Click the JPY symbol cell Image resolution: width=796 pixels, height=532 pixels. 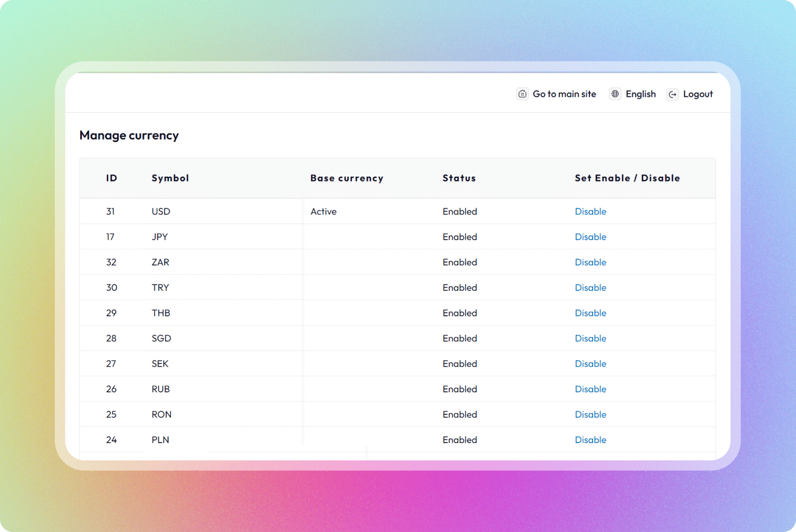tap(160, 237)
